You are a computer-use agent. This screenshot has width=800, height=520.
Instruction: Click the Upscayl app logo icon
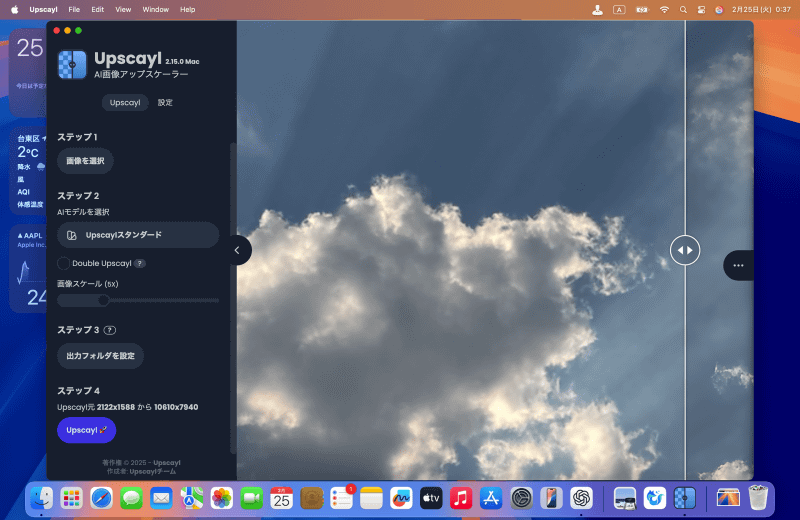[72, 64]
